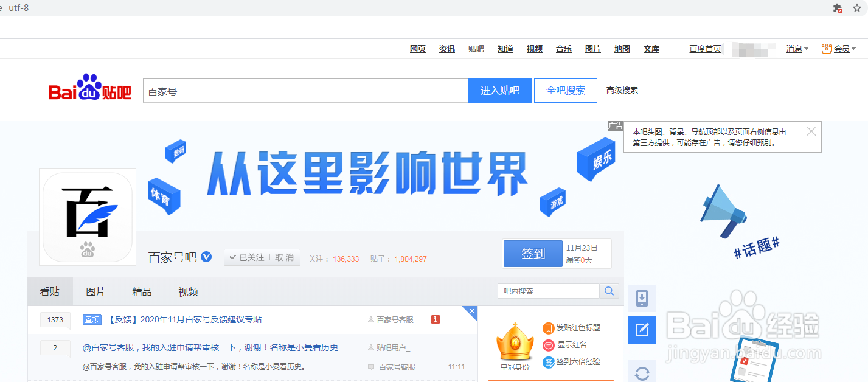The image size is (868, 382).
Task: Focus the 吧内搜索 input field
Action: pyautogui.click(x=549, y=291)
